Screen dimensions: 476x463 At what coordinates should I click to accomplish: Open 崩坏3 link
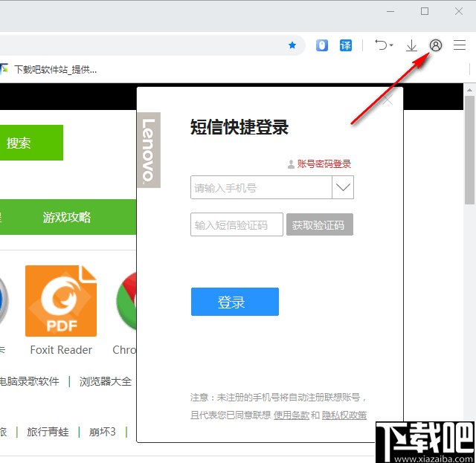pyautogui.click(x=103, y=432)
